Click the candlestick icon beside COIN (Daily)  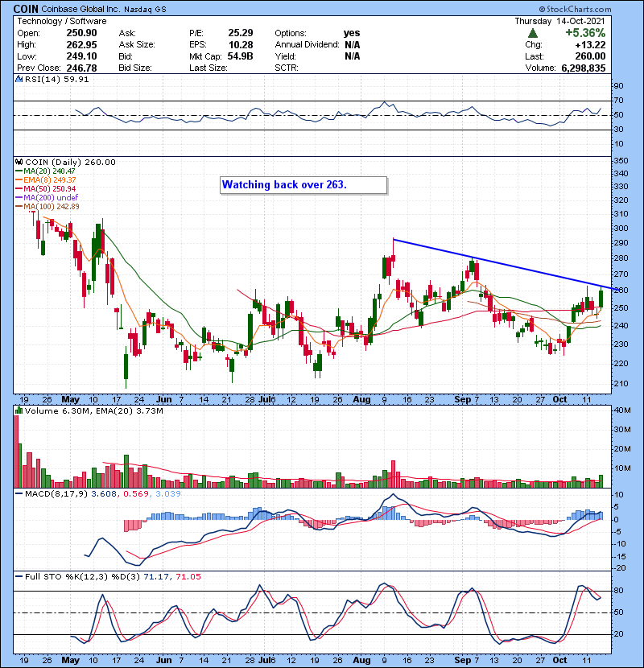pyautogui.click(x=19, y=162)
